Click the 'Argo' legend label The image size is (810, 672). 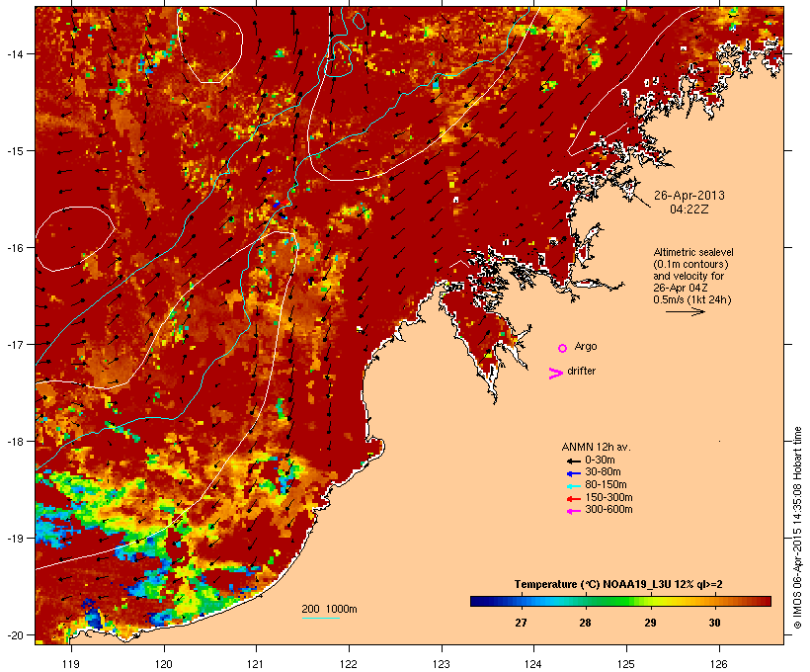pos(586,346)
